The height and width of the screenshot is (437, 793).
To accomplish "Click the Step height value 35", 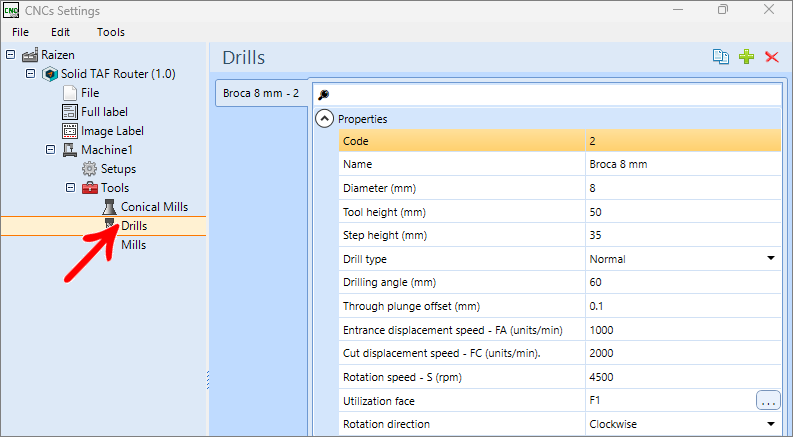I will pyautogui.click(x=683, y=235).
